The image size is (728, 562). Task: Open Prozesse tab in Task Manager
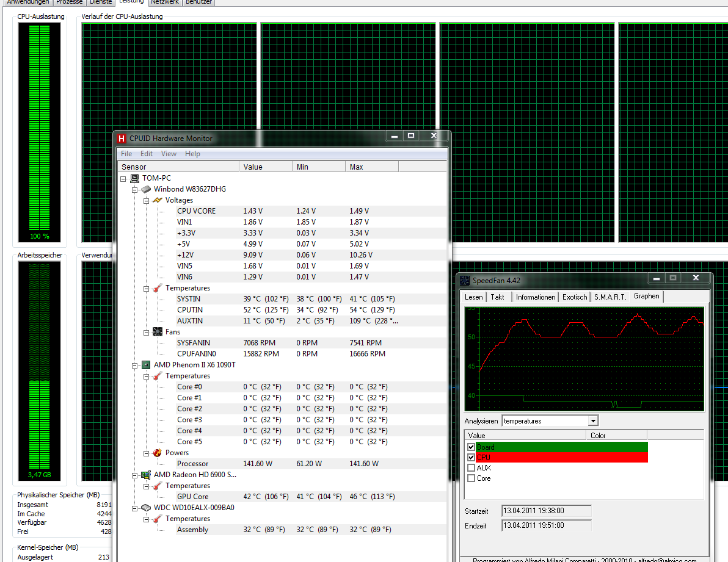[69, 2]
